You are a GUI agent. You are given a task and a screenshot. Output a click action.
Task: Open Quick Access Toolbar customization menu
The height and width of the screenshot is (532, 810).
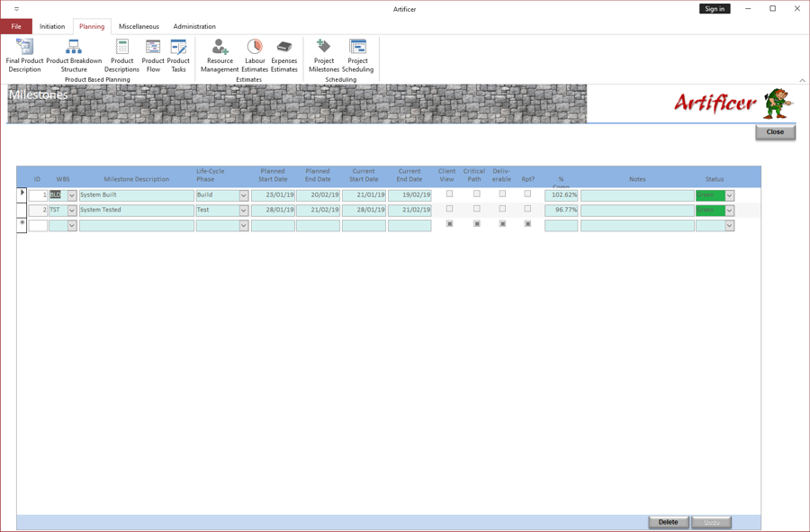(x=16, y=9)
